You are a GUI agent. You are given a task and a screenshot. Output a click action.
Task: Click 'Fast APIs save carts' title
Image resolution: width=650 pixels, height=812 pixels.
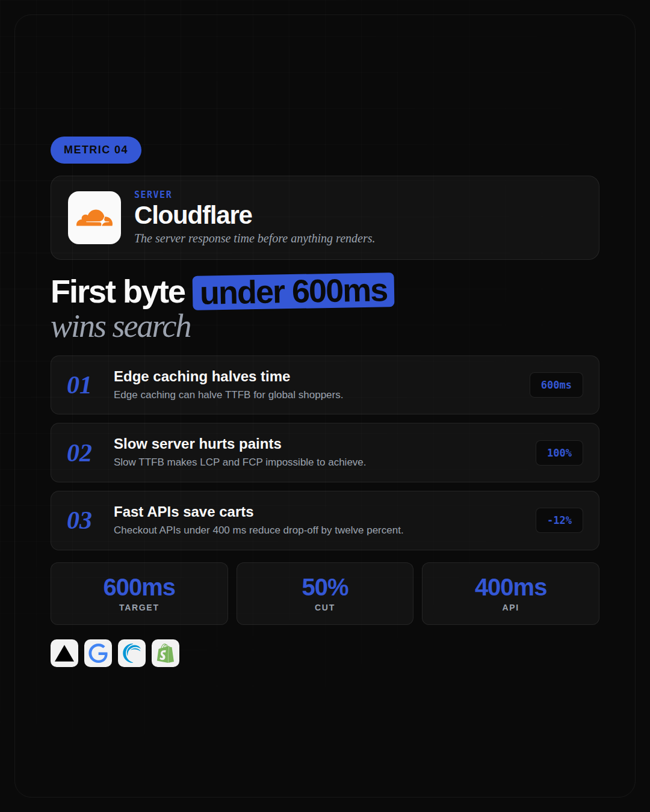point(184,512)
